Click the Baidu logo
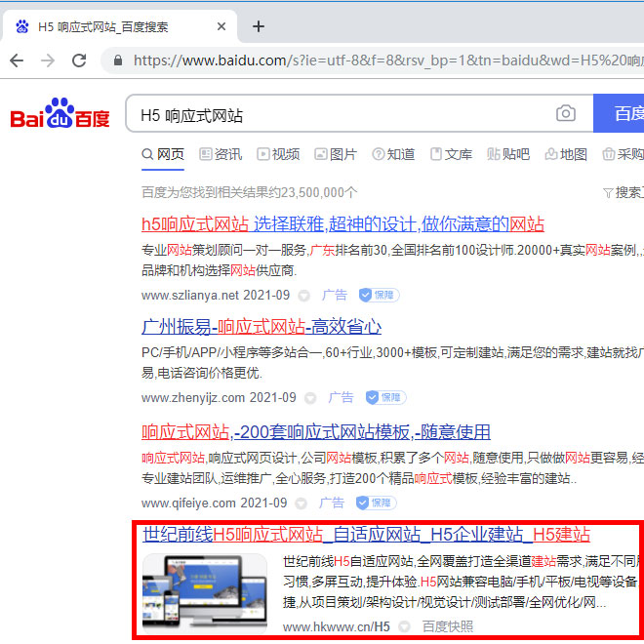This screenshot has height=644, width=644. (x=60, y=113)
